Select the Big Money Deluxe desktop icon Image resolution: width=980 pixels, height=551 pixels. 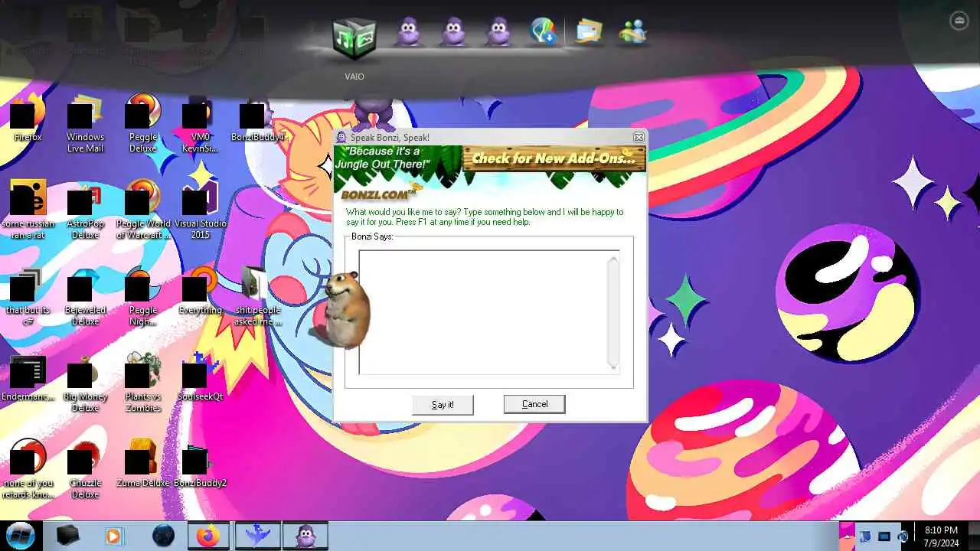pyautogui.click(x=85, y=383)
